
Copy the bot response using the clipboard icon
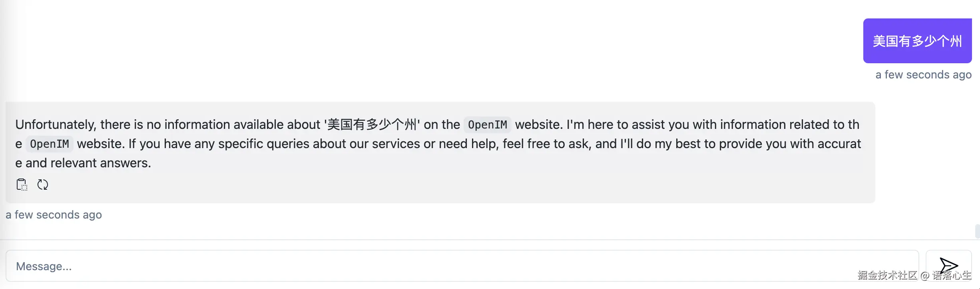pos(22,185)
